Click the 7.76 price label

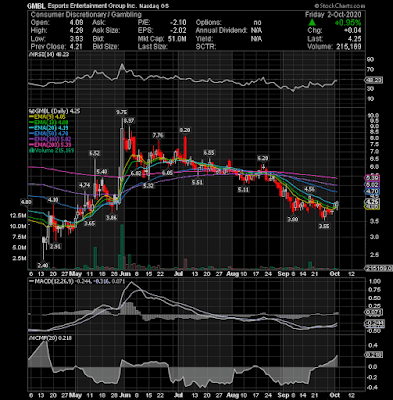point(158,135)
